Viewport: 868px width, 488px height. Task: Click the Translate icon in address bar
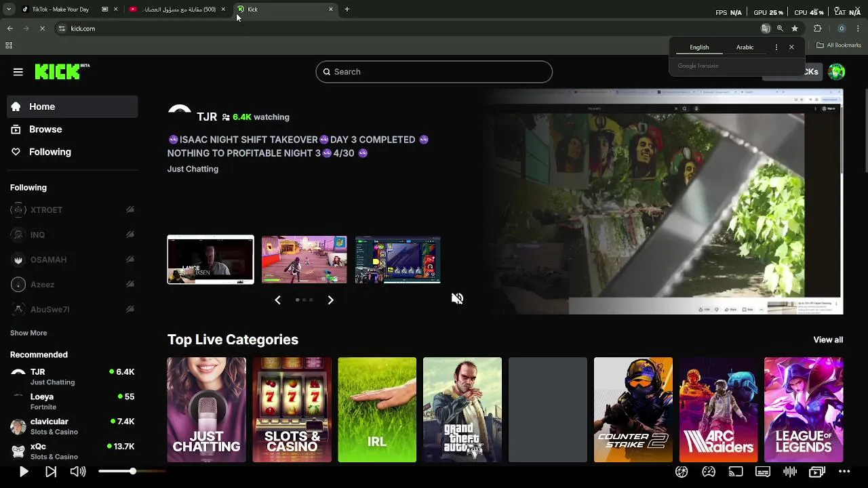766,28
